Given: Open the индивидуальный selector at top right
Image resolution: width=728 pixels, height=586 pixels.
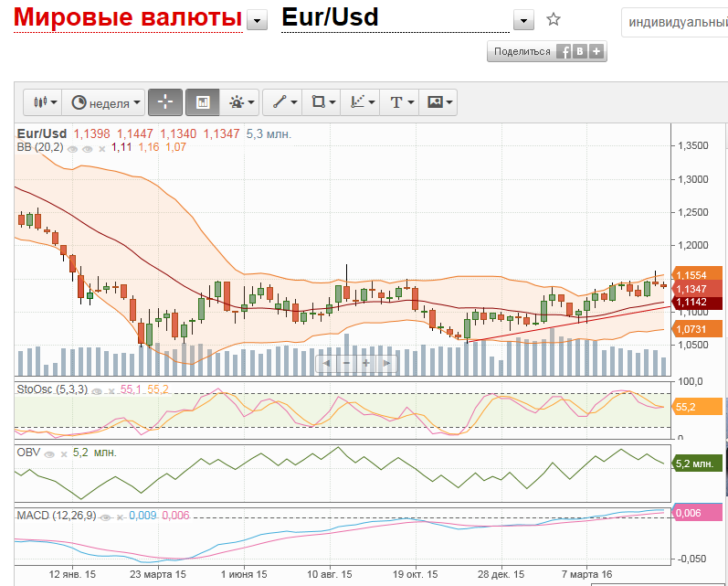Looking at the screenshot, I should pos(676,21).
